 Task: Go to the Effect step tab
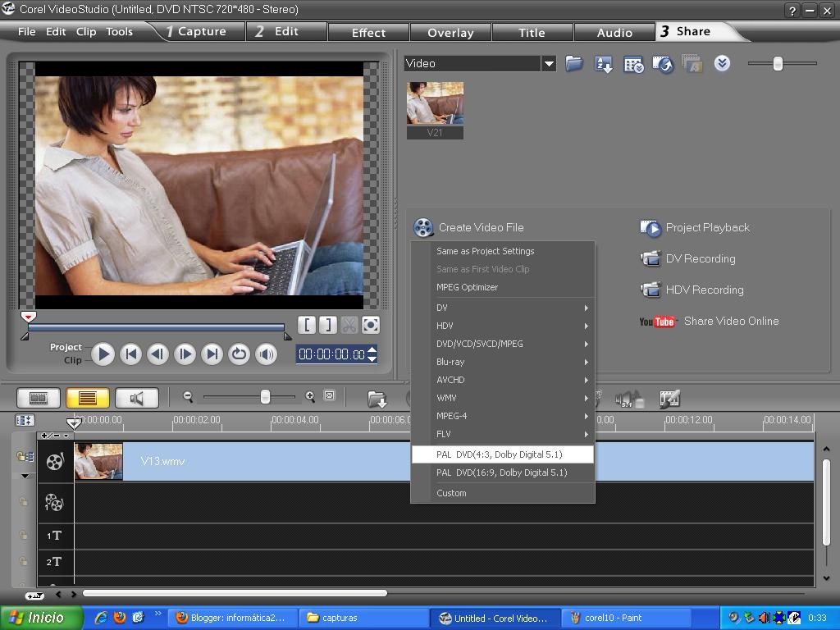(368, 33)
